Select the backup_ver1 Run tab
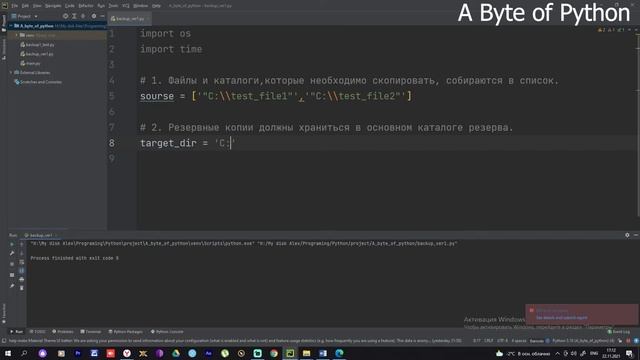This screenshot has height=360, width=640. point(40,236)
